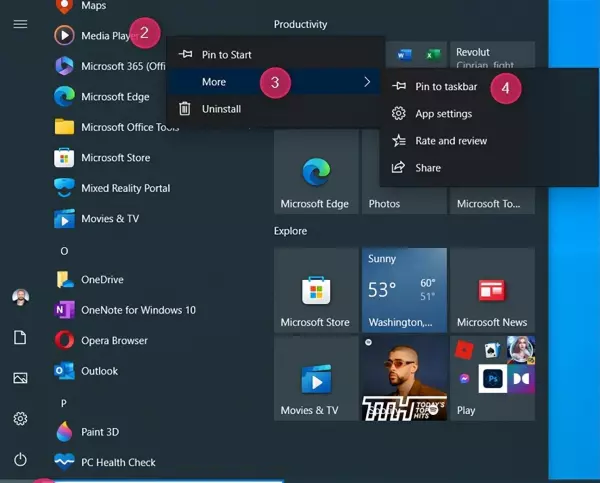Open the Movies & TV tile

pyautogui.click(x=316, y=378)
